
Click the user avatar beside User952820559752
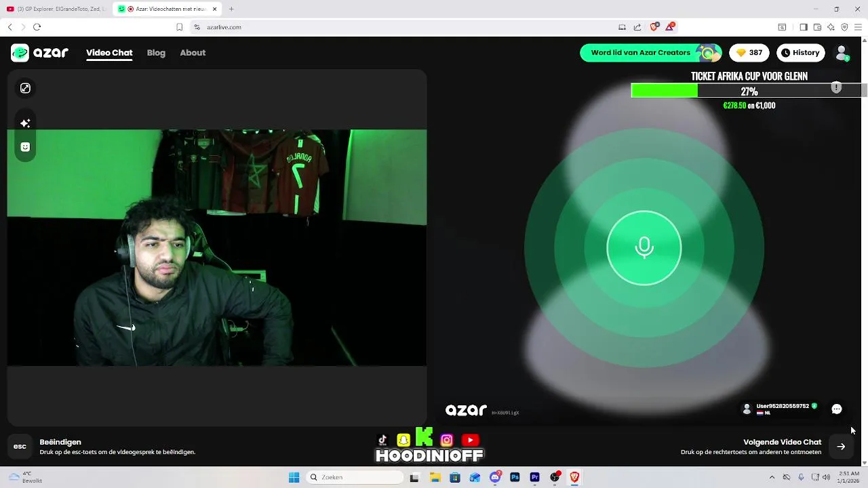(747, 409)
